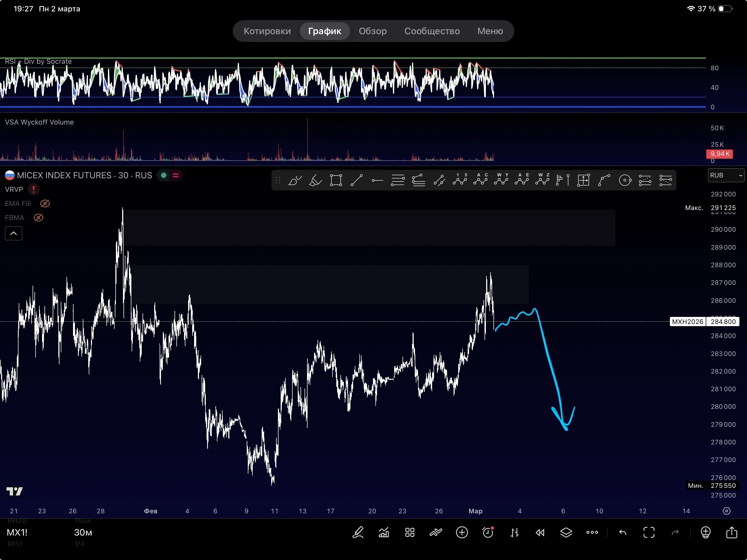The image size is (747, 560).
Task: Select the rectangle drawing tool
Action: 336,180
